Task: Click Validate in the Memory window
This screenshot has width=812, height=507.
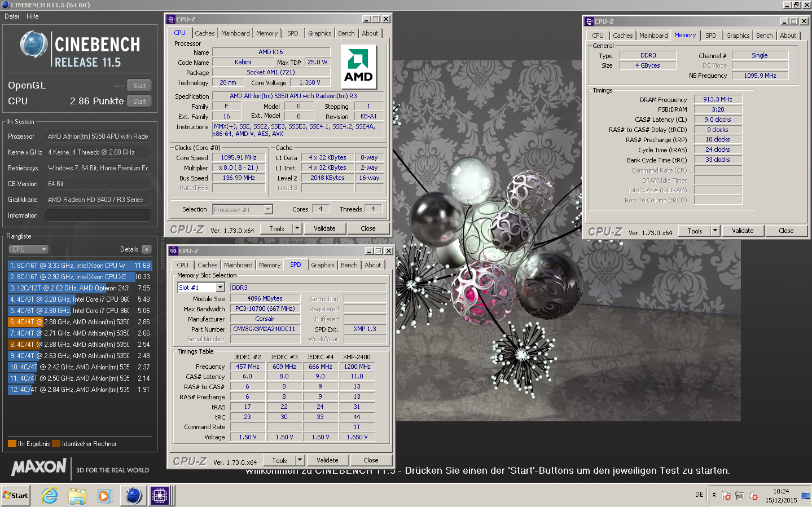Action: [x=743, y=231]
